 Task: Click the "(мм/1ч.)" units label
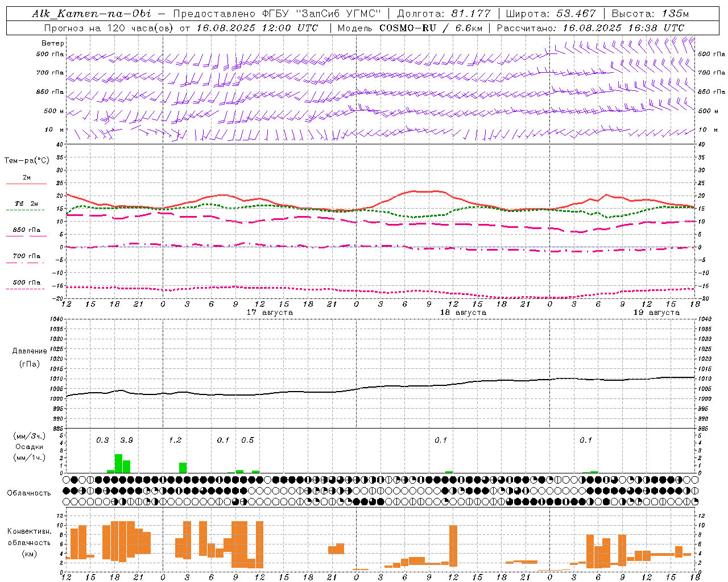coord(29,458)
